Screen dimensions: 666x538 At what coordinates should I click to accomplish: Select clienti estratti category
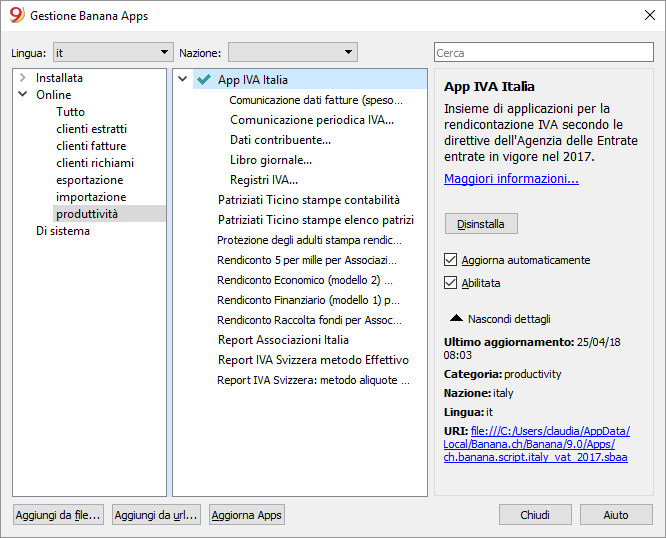click(x=91, y=129)
